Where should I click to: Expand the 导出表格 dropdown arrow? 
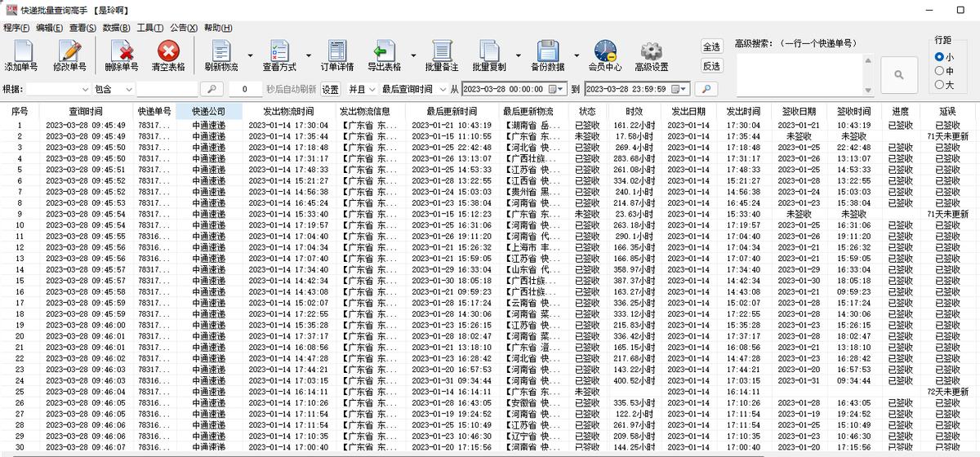click(x=413, y=57)
